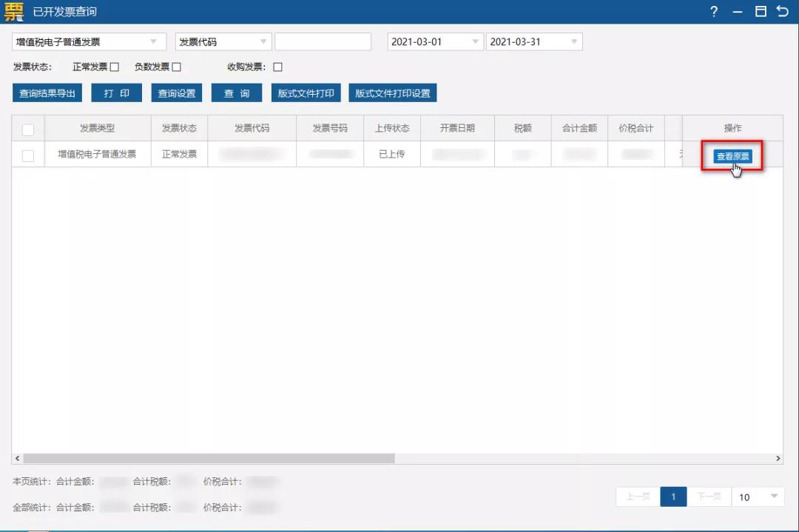Click 查看原票 to view the original invoice
Screen dimensions: 799x532
tap(732, 156)
